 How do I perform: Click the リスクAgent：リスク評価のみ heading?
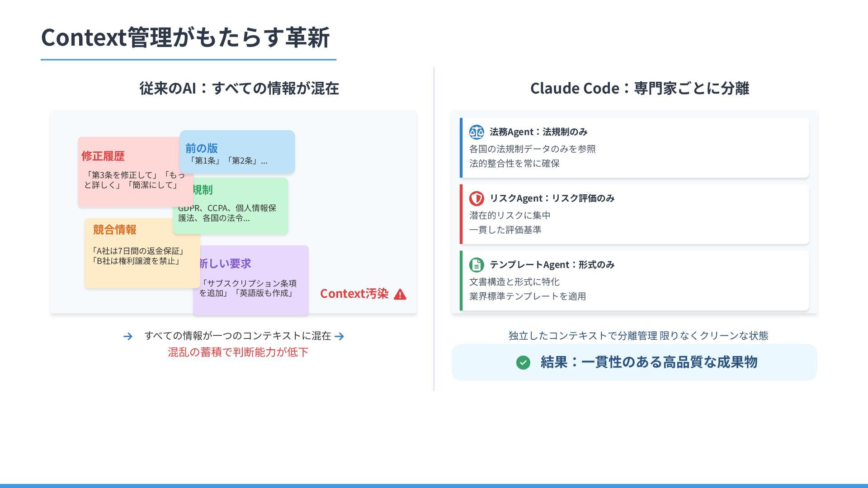point(552,198)
